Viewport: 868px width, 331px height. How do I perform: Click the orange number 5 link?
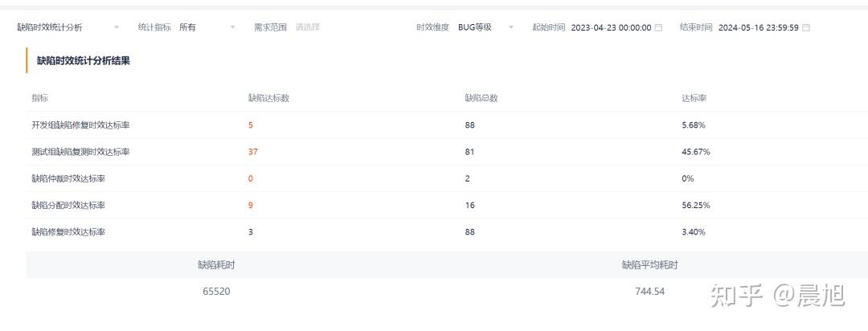[251, 125]
